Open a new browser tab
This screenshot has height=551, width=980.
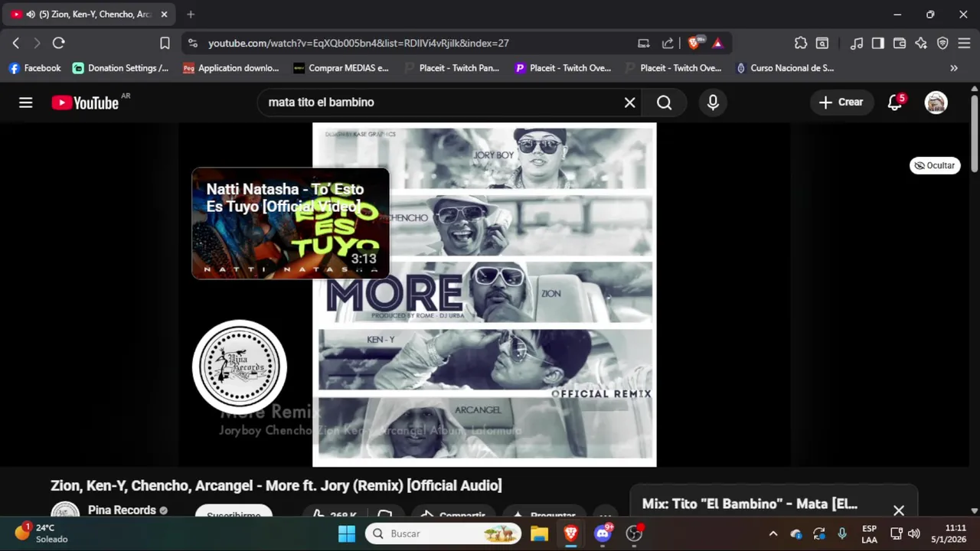tap(191, 15)
